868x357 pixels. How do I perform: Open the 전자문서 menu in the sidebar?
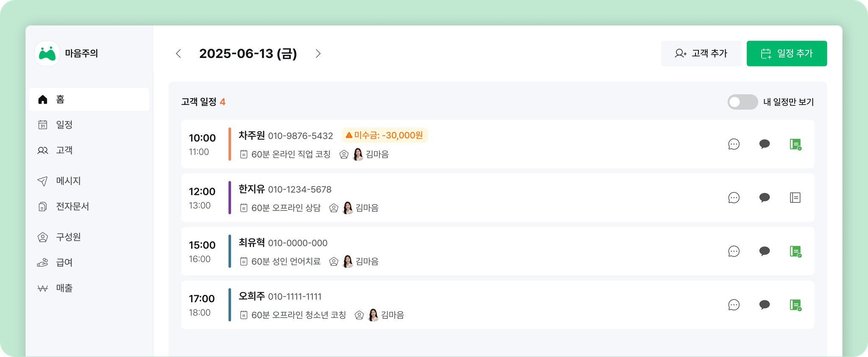(72, 207)
